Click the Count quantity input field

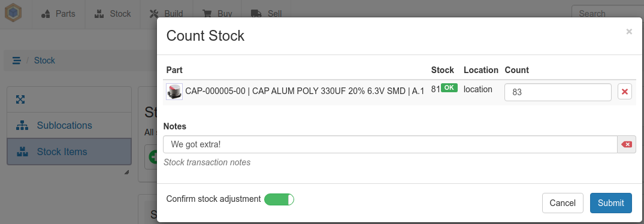pos(558,92)
